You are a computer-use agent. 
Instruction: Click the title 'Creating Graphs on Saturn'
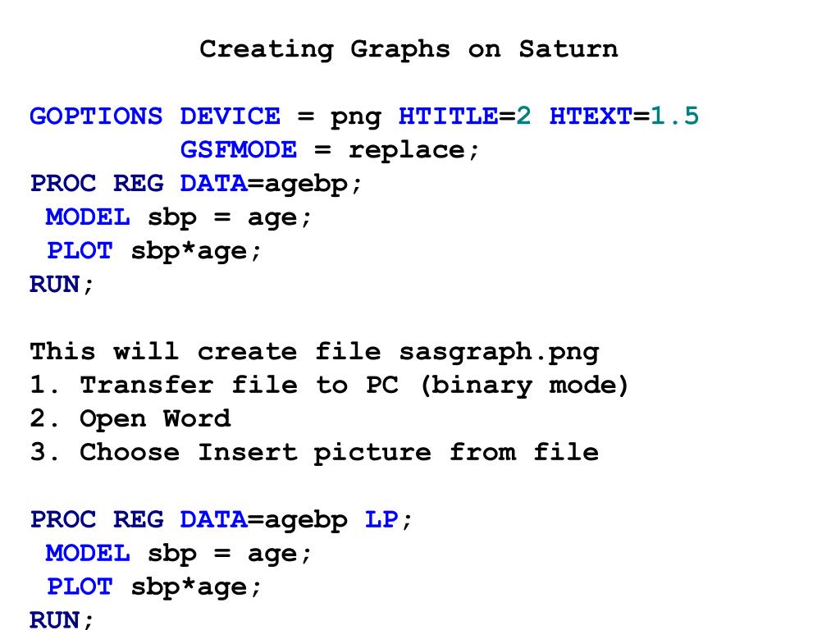coord(409,50)
